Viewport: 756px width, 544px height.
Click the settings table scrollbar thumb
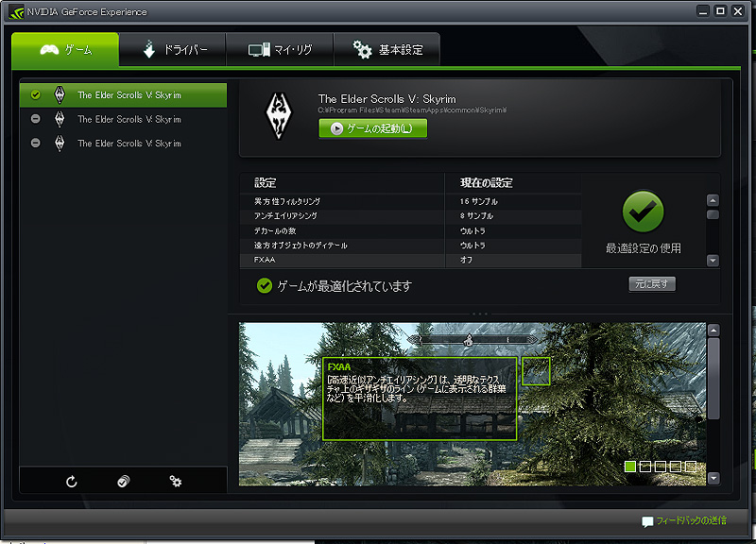tap(713, 214)
